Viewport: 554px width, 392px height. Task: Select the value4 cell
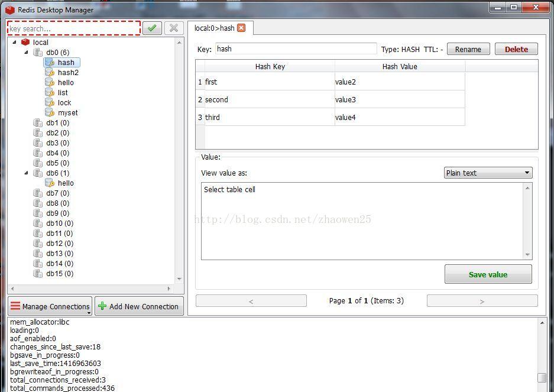click(x=400, y=117)
